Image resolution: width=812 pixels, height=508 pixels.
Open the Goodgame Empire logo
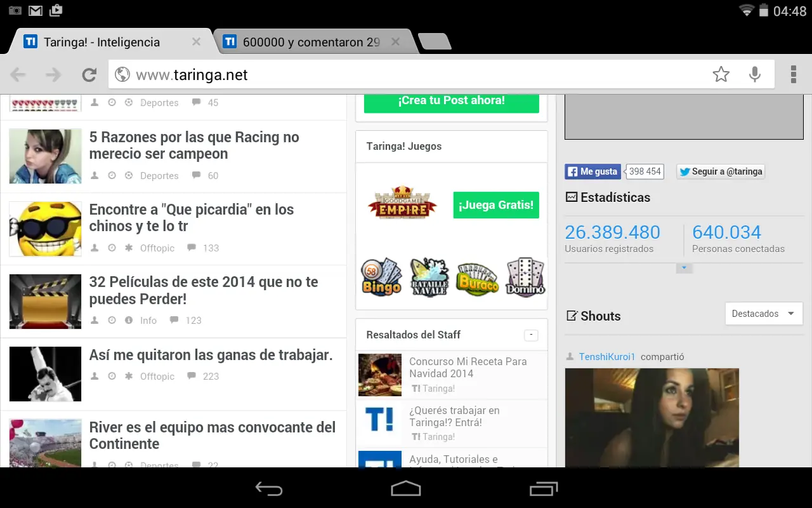click(x=403, y=203)
